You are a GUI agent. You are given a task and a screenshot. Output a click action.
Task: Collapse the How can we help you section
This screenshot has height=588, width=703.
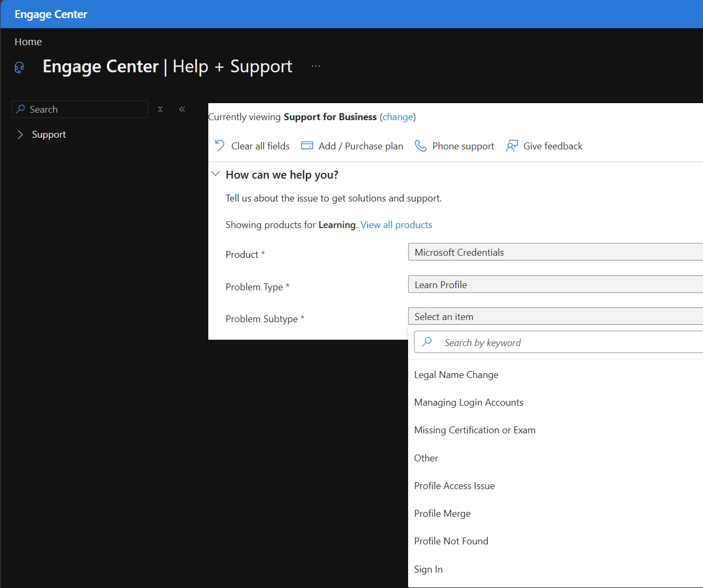pyautogui.click(x=216, y=174)
